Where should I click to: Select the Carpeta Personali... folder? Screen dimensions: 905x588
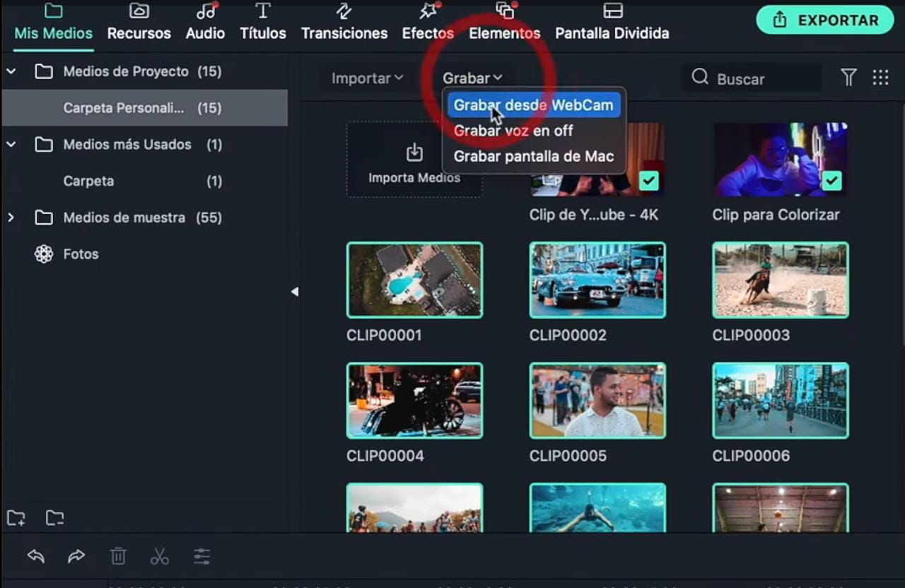(144, 108)
